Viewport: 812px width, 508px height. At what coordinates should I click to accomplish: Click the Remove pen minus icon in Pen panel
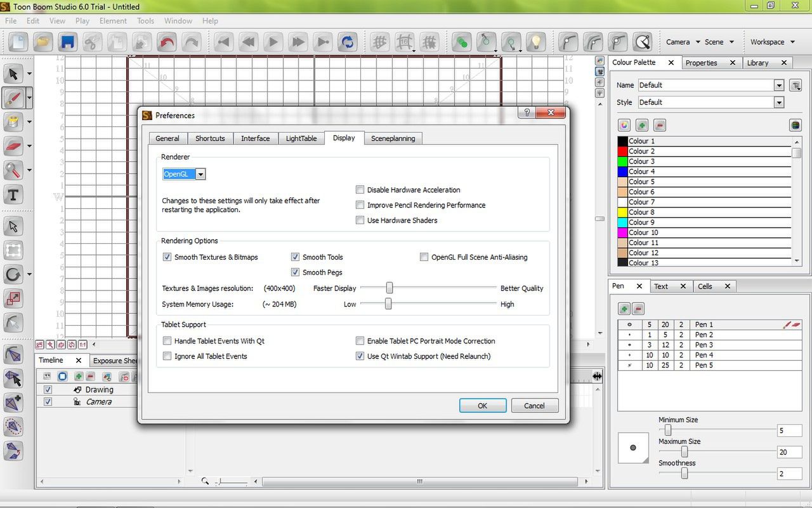point(638,309)
